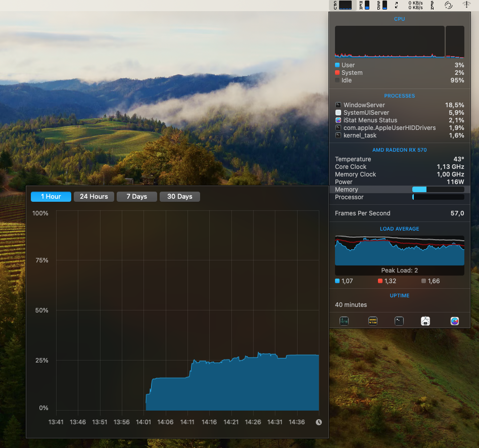Open the Wi-Fi status menu
This screenshot has width=479, height=448.
pos(466,5)
